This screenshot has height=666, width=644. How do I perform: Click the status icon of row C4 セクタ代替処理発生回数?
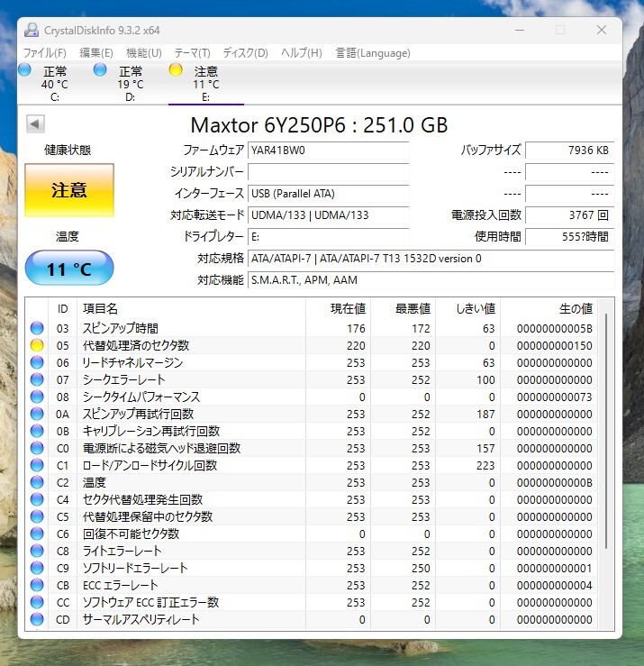tap(37, 499)
